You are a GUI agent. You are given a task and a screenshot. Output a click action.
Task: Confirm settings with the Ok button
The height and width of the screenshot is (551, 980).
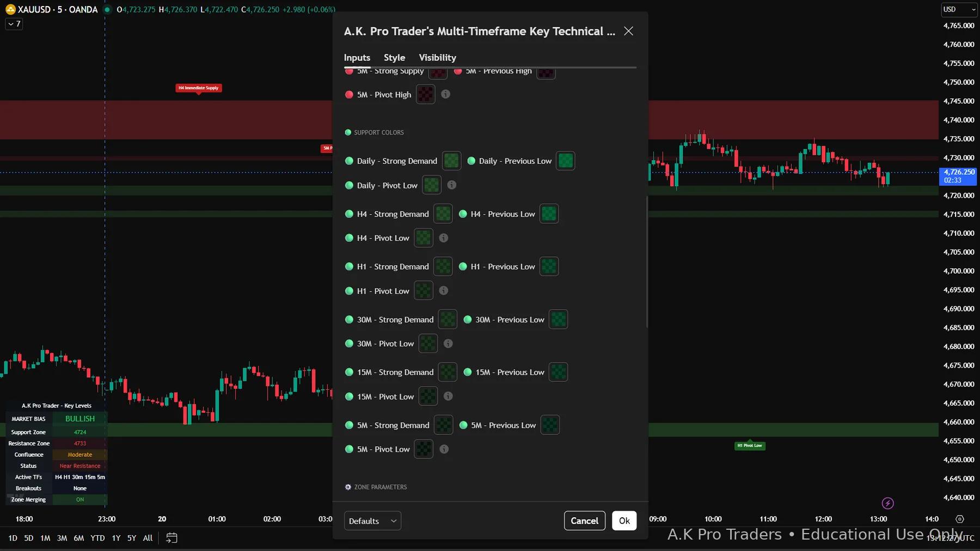624,521
